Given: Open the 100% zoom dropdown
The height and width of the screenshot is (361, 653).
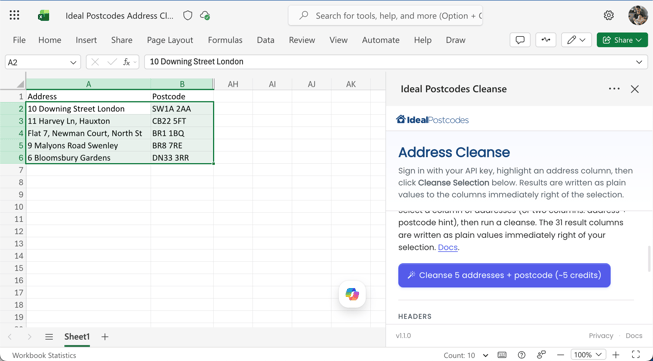Looking at the screenshot, I should click(x=588, y=355).
